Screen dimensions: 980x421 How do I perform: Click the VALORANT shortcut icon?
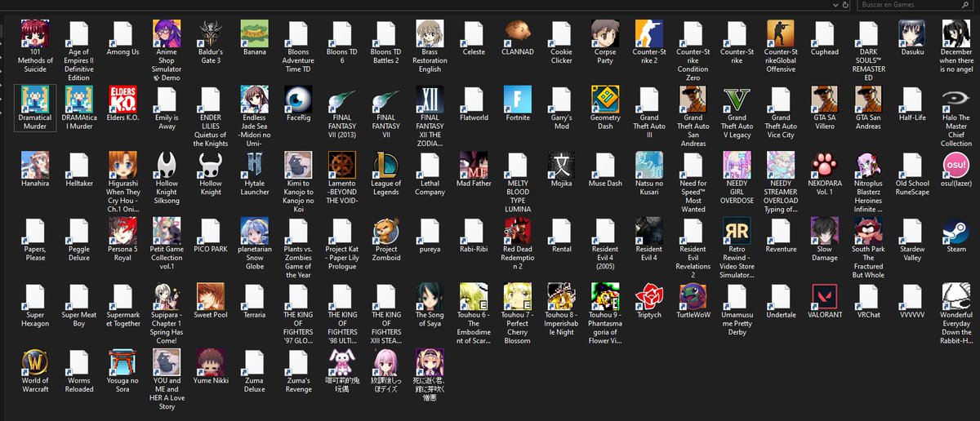825,297
